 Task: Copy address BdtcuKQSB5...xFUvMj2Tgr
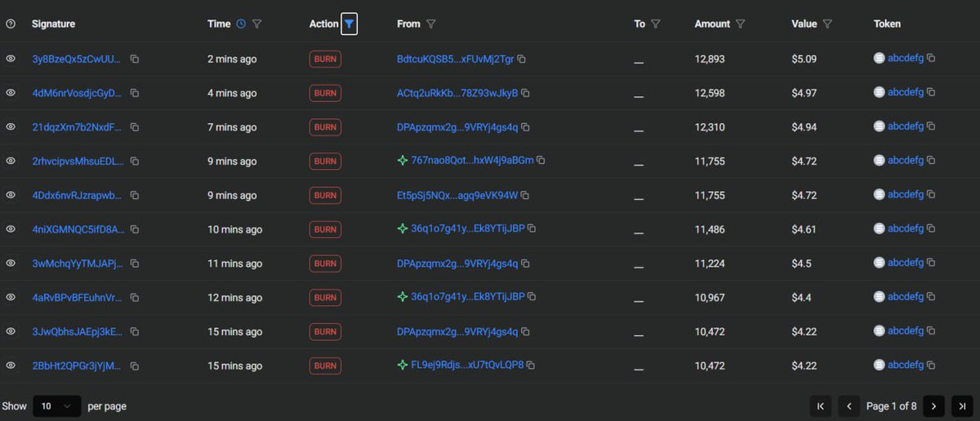(522, 59)
